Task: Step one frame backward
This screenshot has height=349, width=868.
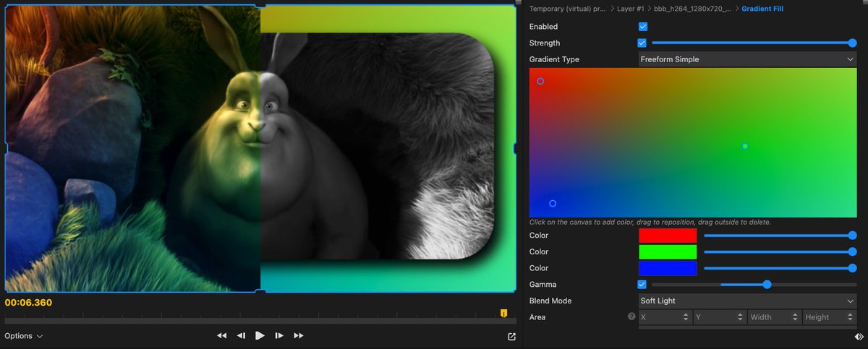Action: (x=242, y=336)
